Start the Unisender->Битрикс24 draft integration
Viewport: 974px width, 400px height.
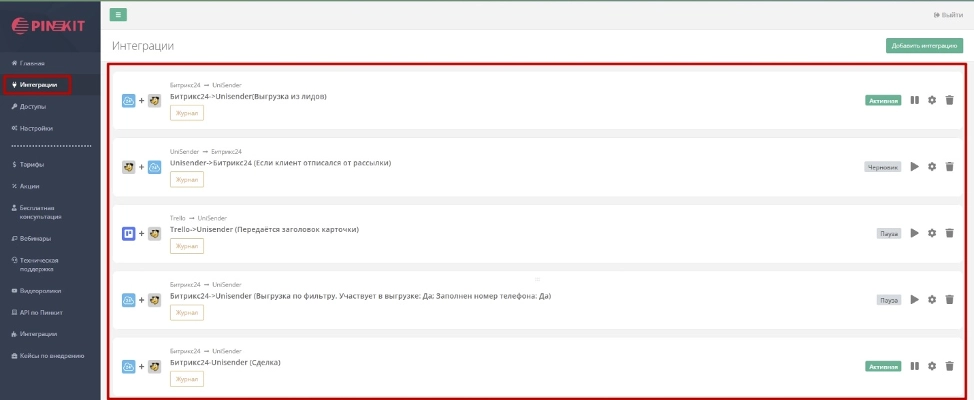pyautogui.click(x=914, y=167)
